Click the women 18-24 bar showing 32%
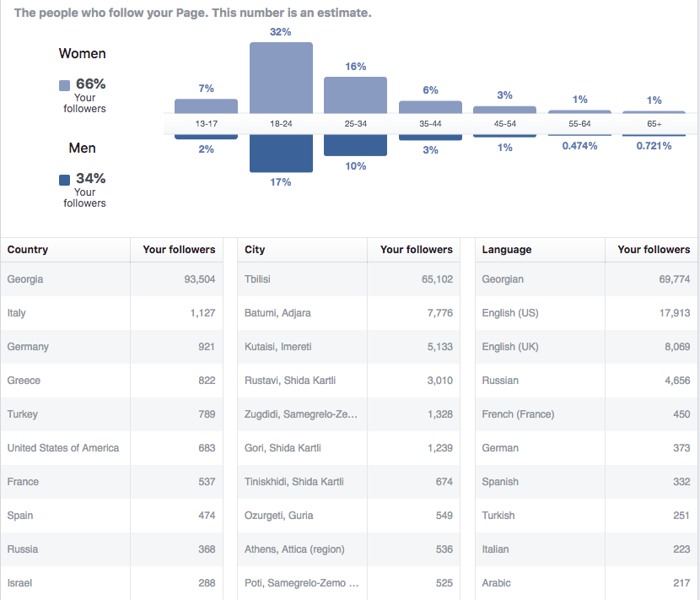Image resolution: width=700 pixels, height=600 pixels. [281, 78]
